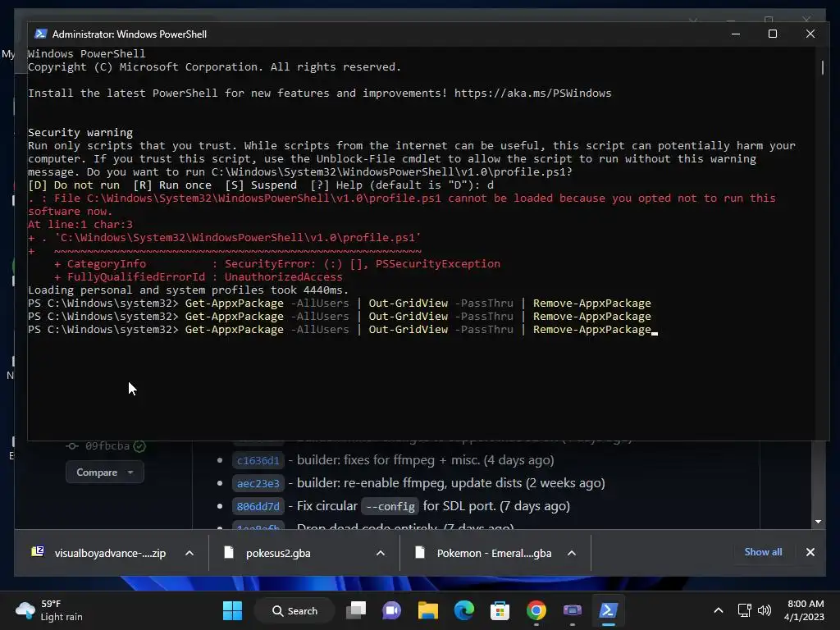Launch Microsoft Edge from the taskbar
Screen dimensions: 840x630
pos(464,610)
